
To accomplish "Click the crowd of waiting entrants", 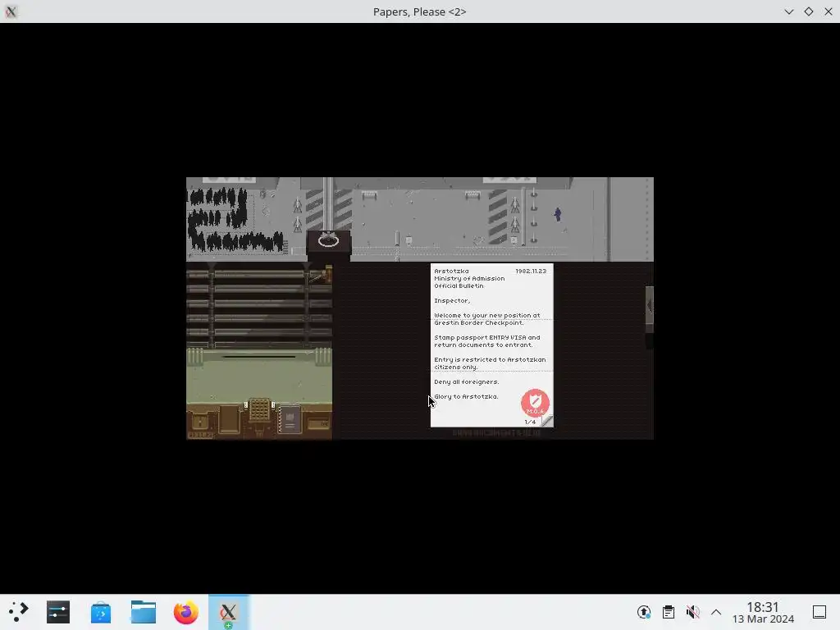I will tap(234, 220).
